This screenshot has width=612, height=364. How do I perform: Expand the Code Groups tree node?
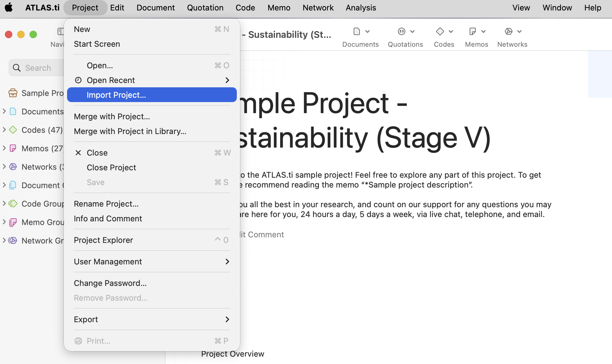pyautogui.click(x=4, y=204)
